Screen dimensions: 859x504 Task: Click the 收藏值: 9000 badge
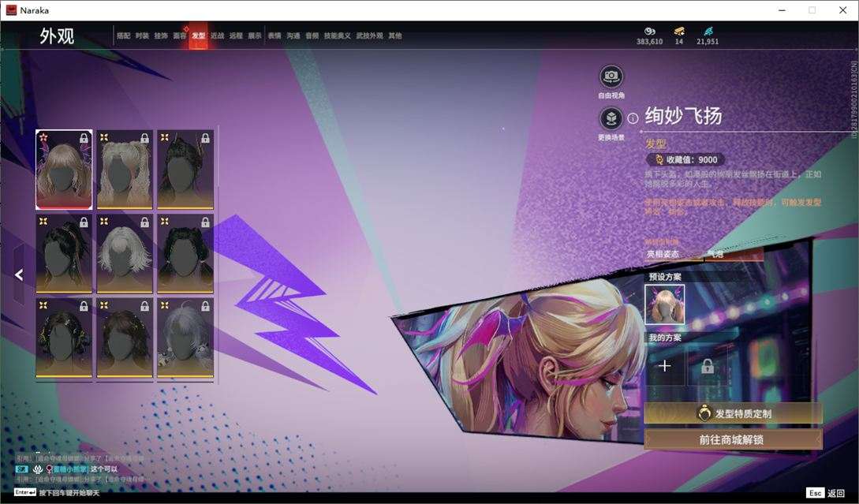tap(685, 159)
